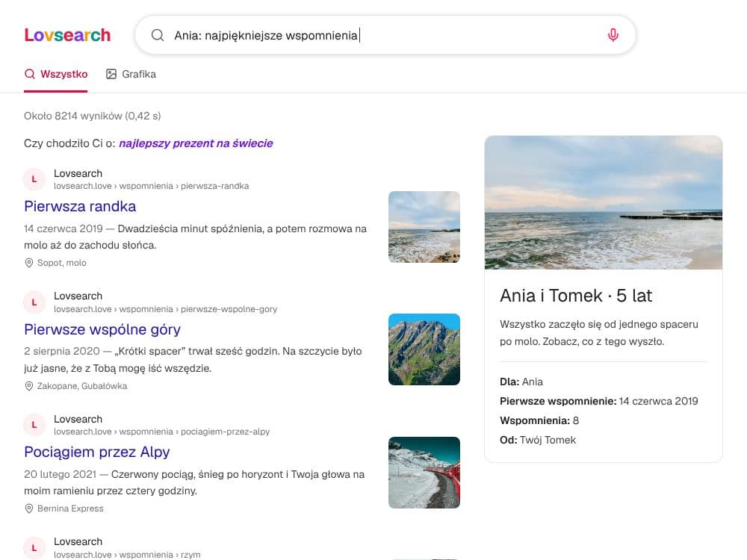The image size is (747, 560).
Task: Click the 'Ania i Tomek · 5 lat' heading
Action: pos(576,296)
